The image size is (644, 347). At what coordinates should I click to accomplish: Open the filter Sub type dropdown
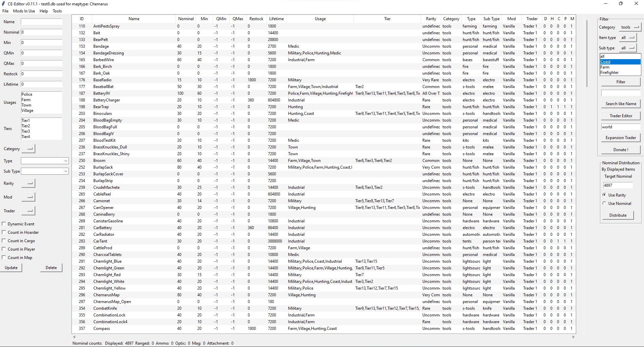pos(628,48)
